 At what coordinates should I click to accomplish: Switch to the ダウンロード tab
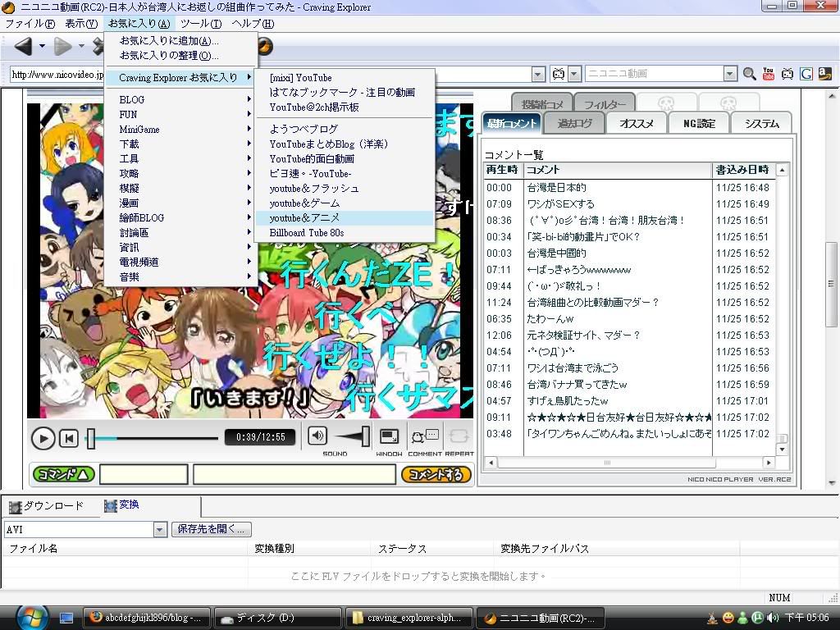(x=47, y=505)
